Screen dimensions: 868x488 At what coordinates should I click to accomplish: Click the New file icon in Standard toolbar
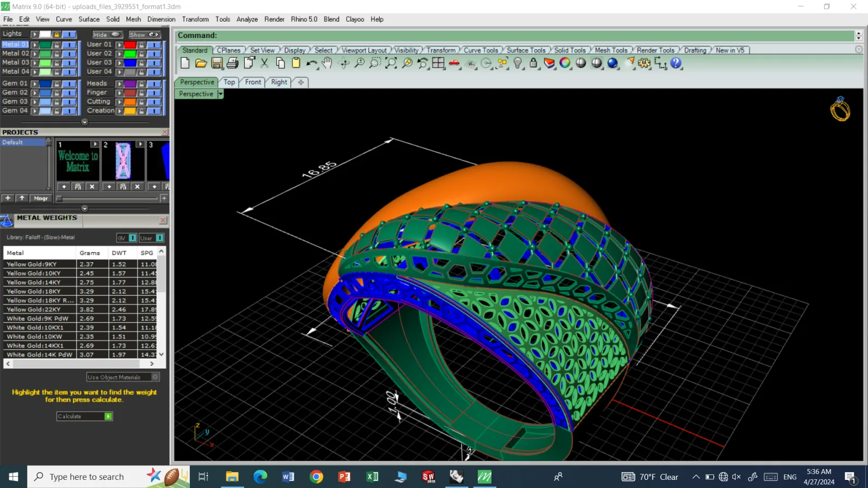tap(185, 63)
